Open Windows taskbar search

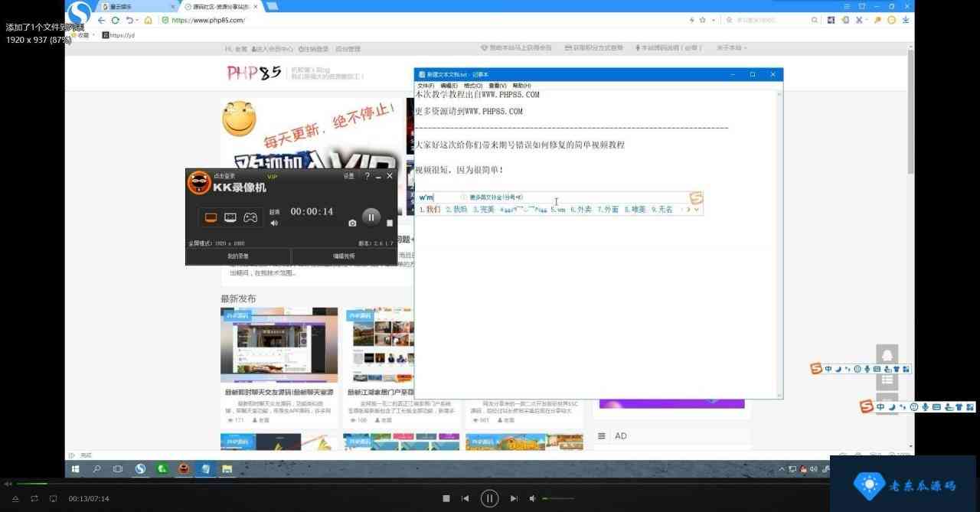pos(97,468)
